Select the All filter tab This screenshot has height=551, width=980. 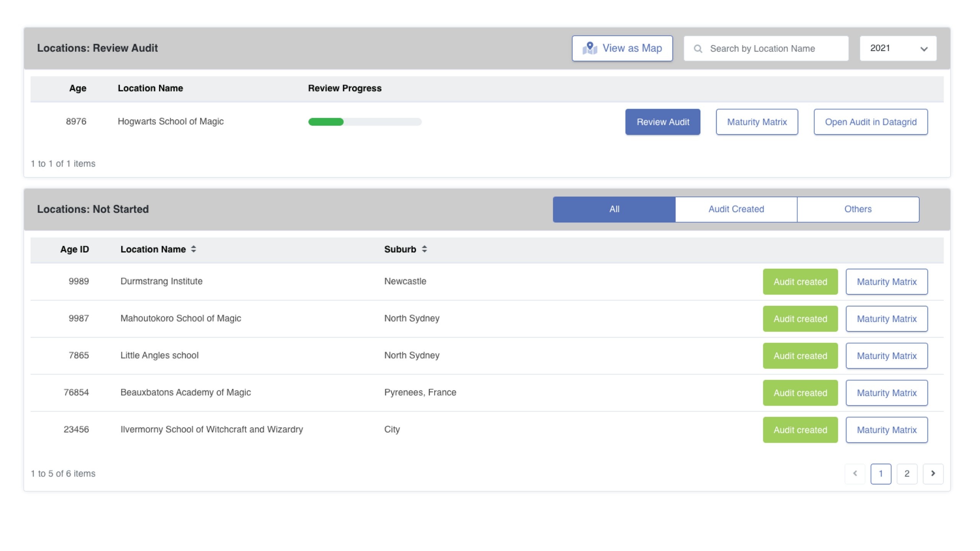click(614, 209)
